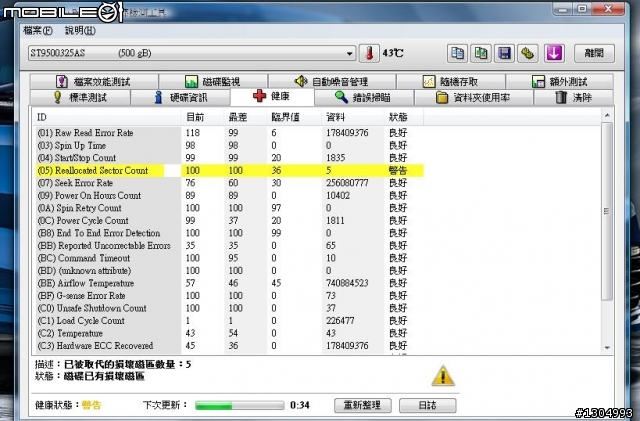Select the (04) Start/Stop Count row

pos(229,158)
